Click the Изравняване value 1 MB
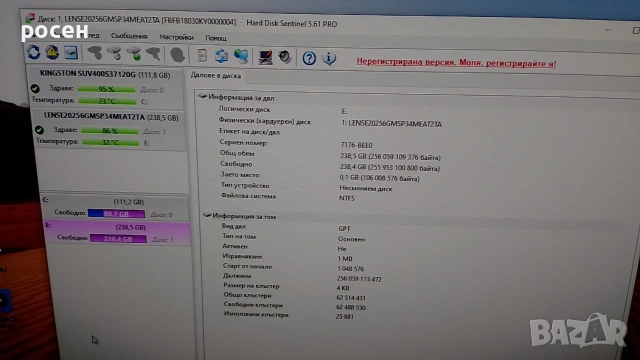This screenshot has height=360, width=640. pyautogui.click(x=345, y=259)
